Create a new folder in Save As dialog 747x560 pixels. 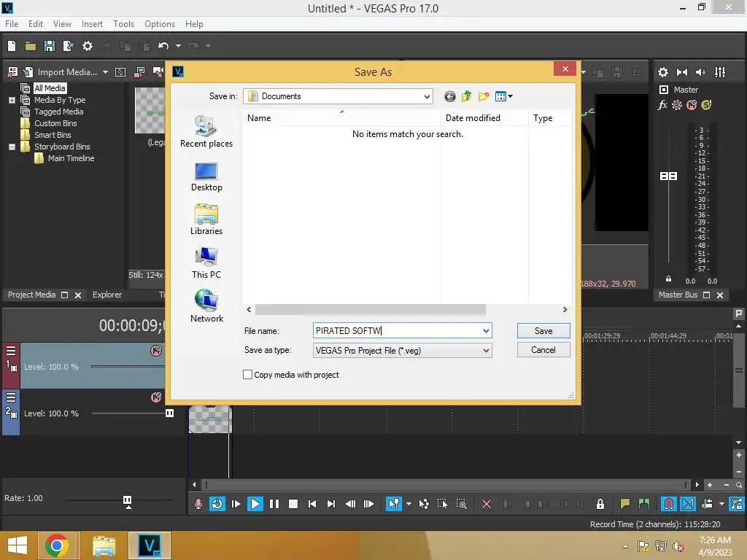pos(484,97)
